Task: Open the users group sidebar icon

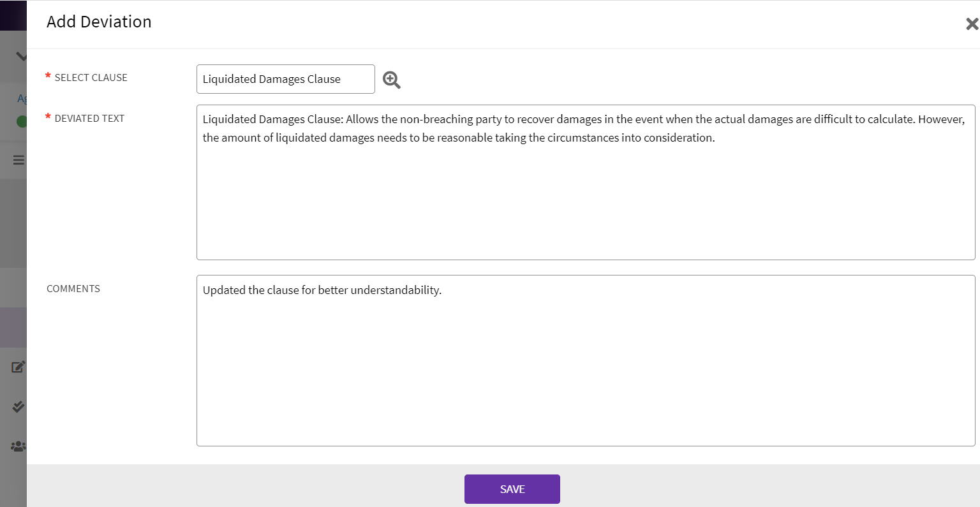Action: point(18,446)
